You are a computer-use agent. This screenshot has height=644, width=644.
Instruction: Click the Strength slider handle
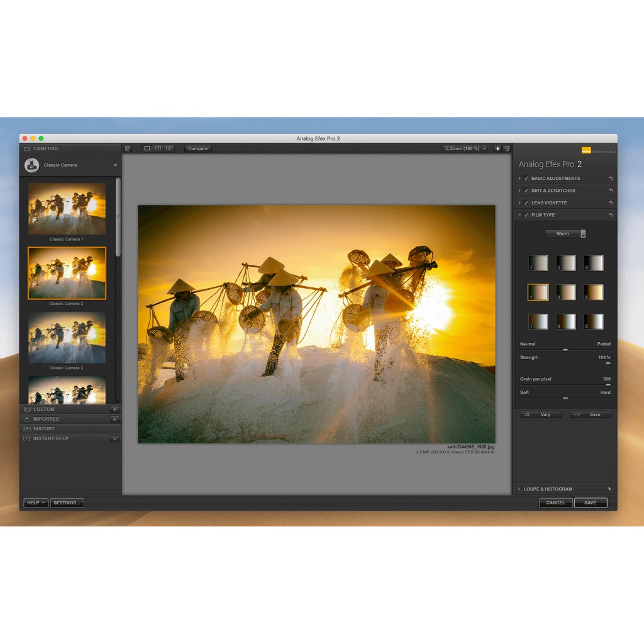[608, 364]
